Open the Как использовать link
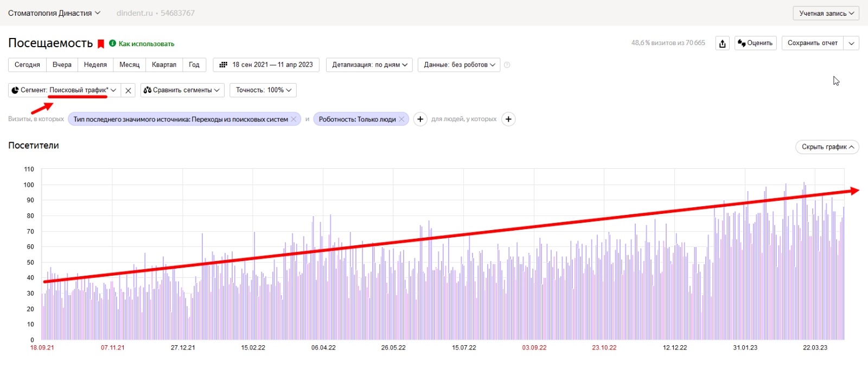 point(146,44)
